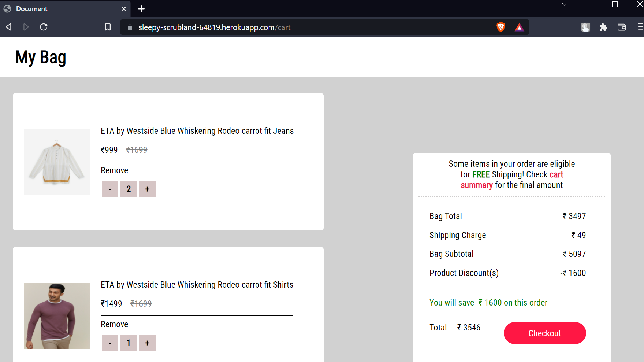Reload the cart page
644x362 pixels.
[44, 27]
